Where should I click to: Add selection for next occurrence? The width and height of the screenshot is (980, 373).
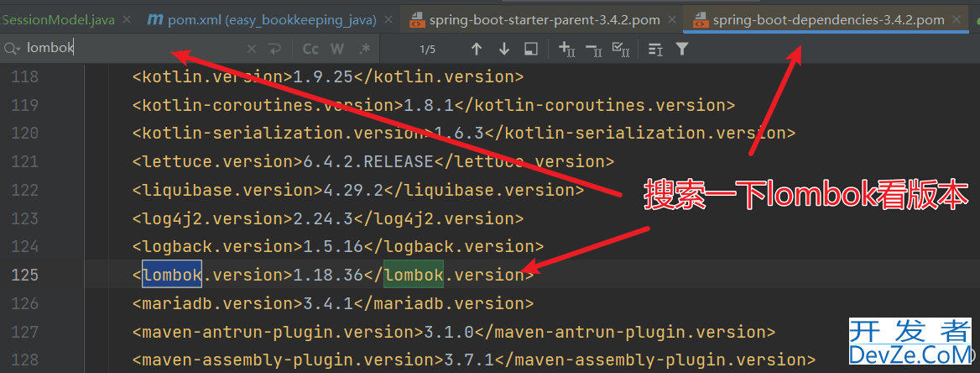(566, 49)
